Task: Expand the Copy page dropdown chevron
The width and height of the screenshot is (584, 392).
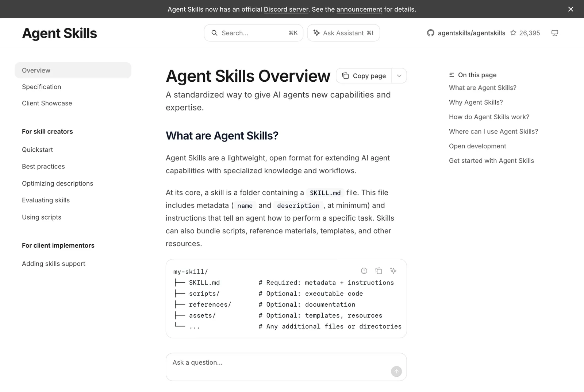Action: coord(399,76)
